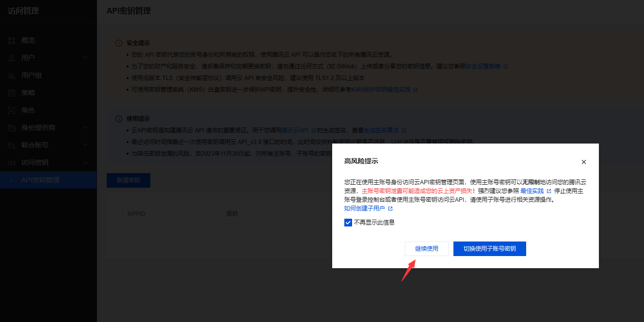This screenshot has height=322, width=644.
Task: Click external-link icon beside 如何创建子用户
Action: tap(390, 209)
